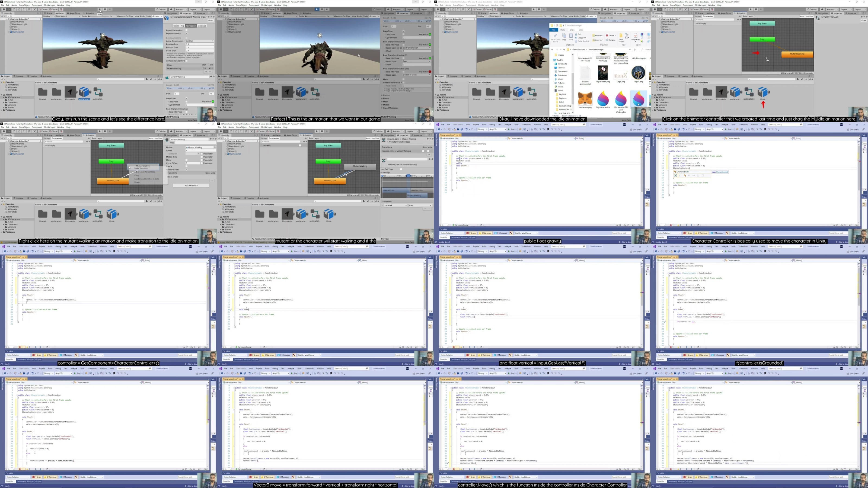Click the blue transition handle on the timeline ruler

point(408,176)
